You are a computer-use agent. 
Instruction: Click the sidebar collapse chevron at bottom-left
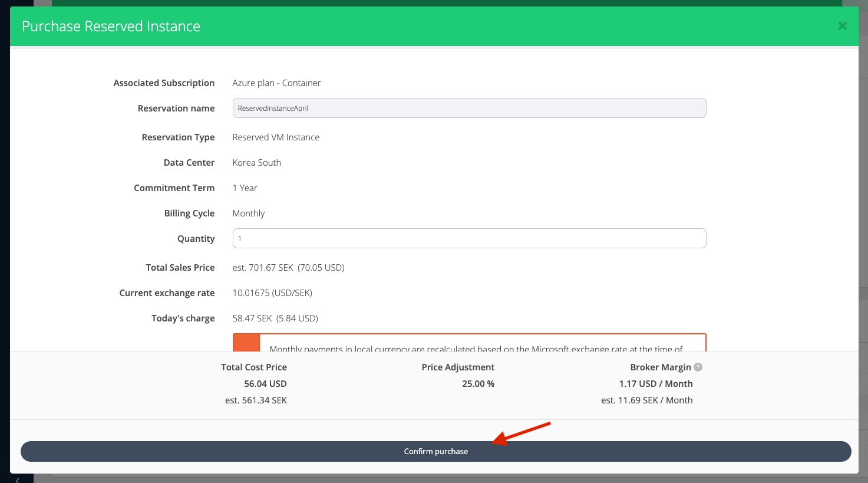click(17, 479)
